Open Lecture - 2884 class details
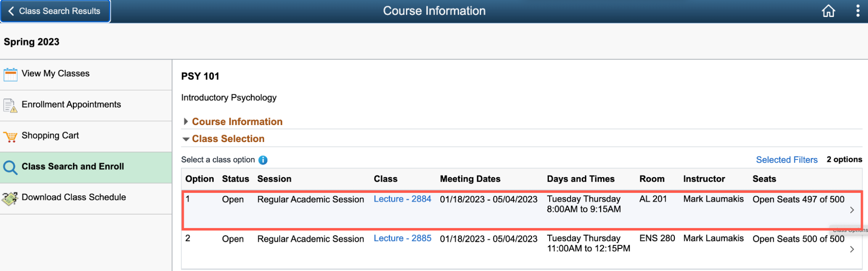The height and width of the screenshot is (271, 868). (x=402, y=199)
